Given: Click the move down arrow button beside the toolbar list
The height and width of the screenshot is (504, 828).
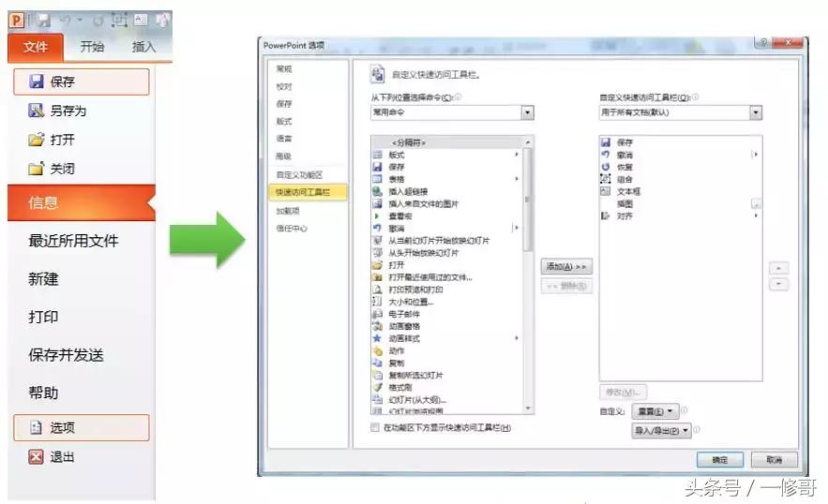Looking at the screenshot, I should (x=778, y=285).
